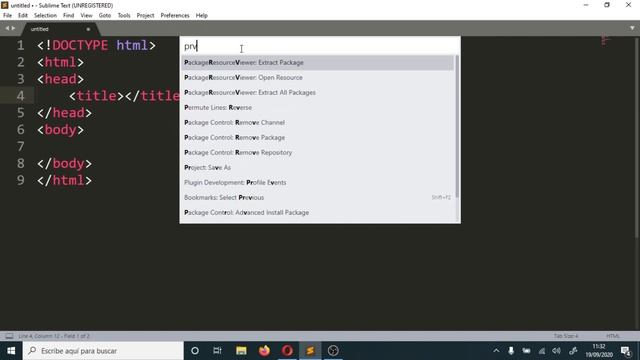This screenshot has width=640, height=360.
Task: Choose PackageResourceViewer: Open Resource
Action: 318,78
